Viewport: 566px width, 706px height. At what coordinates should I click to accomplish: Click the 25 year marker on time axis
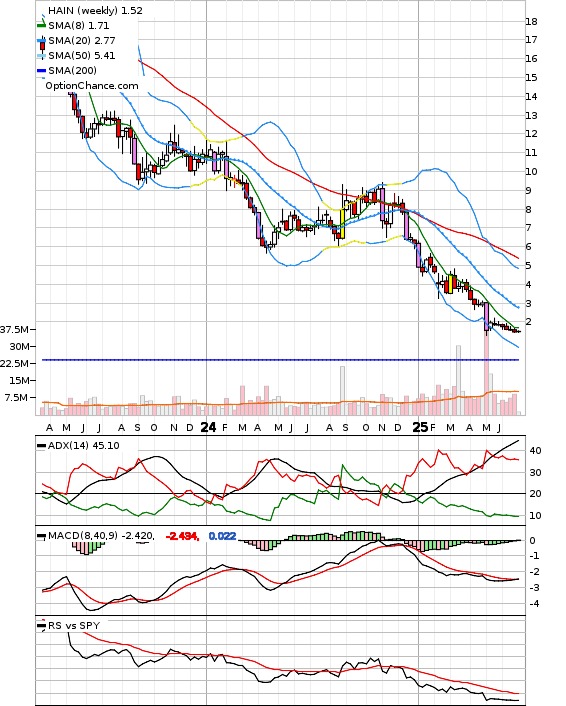click(420, 427)
